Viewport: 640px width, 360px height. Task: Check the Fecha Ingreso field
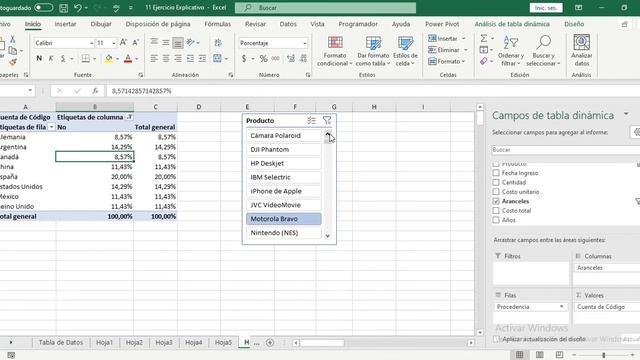point(496,173)
